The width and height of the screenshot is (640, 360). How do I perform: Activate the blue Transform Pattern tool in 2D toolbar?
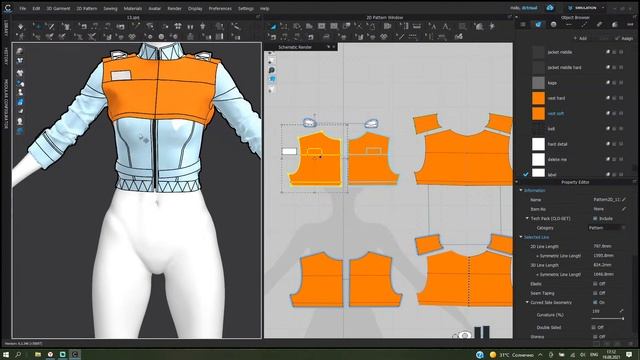coord(273,27)
